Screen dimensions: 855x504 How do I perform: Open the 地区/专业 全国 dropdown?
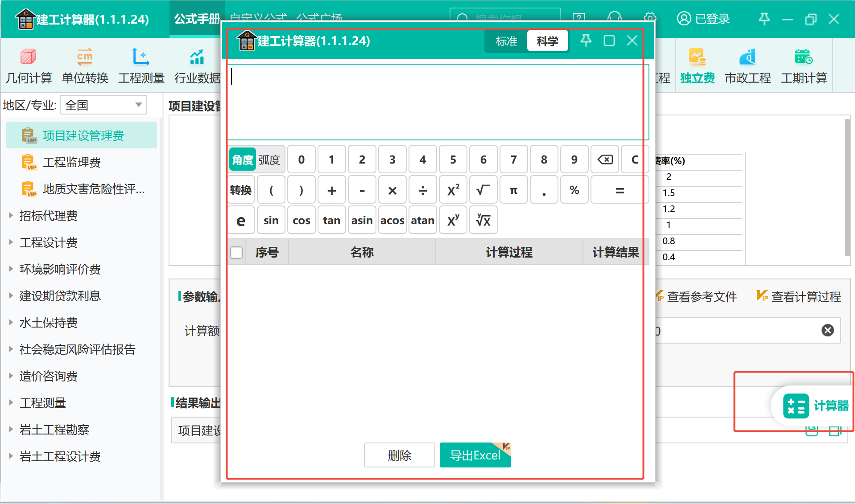[x=103, y=105]
